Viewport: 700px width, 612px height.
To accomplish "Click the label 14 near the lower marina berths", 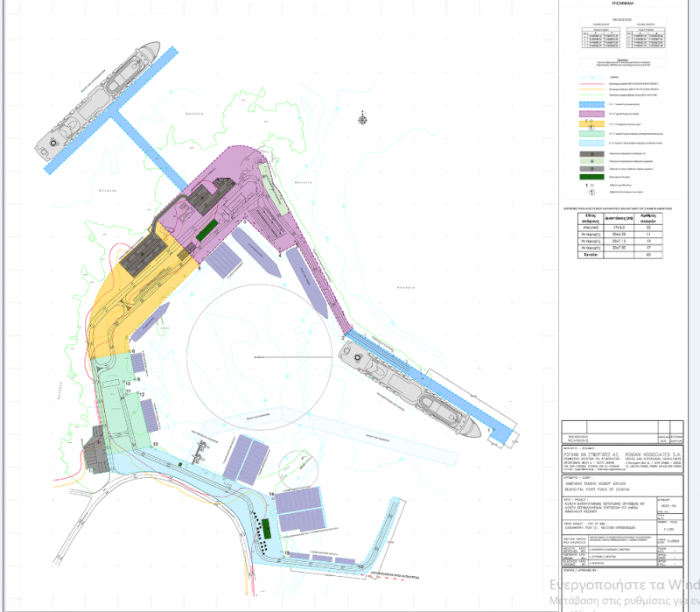I will pos(272,495).
